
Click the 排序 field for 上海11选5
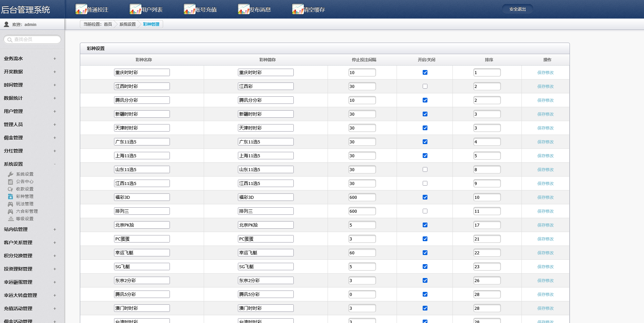pos(487,156)
